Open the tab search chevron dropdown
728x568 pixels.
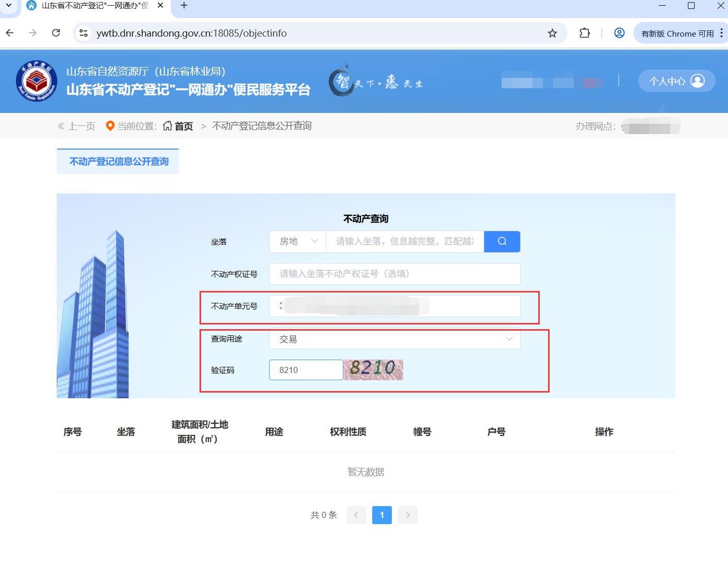coord(8,6)
